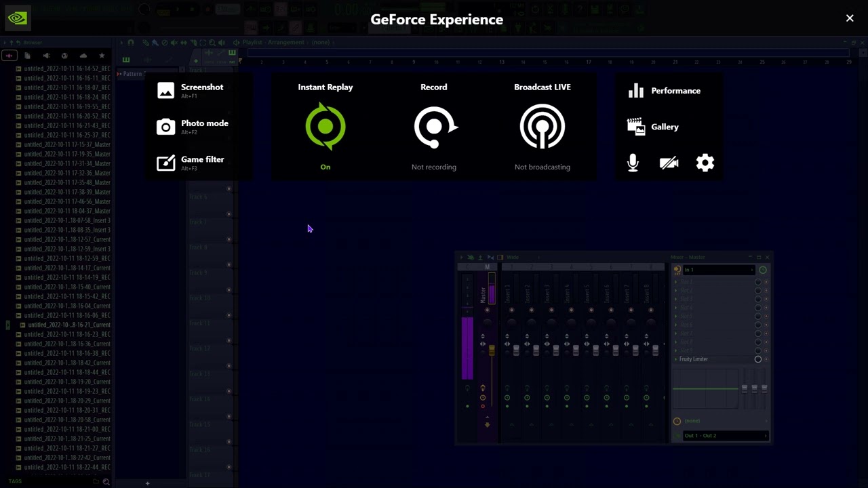The width and height of the screenshot is (868, 488).
Task: Select file untitled_2022-10-11 18-12-59_REC
Action: [63, 258]
